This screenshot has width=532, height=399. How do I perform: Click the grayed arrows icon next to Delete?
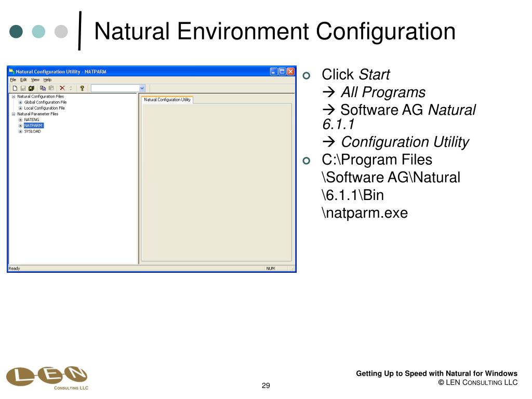(71, 88)
